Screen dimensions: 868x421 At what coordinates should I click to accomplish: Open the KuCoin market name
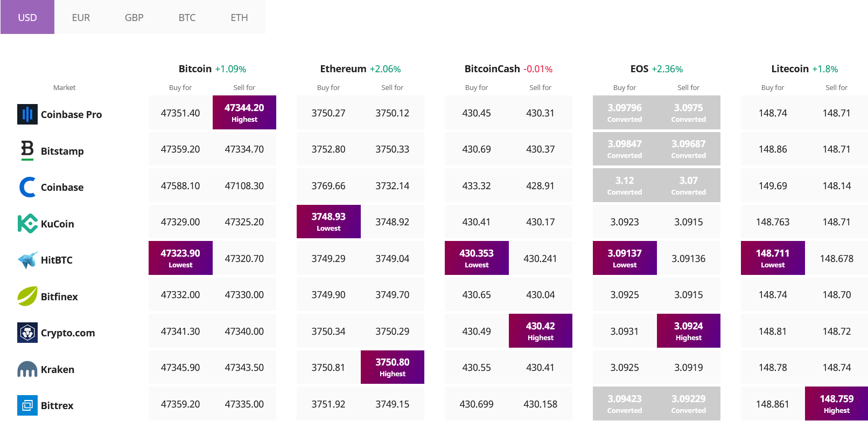click(57, 224)
